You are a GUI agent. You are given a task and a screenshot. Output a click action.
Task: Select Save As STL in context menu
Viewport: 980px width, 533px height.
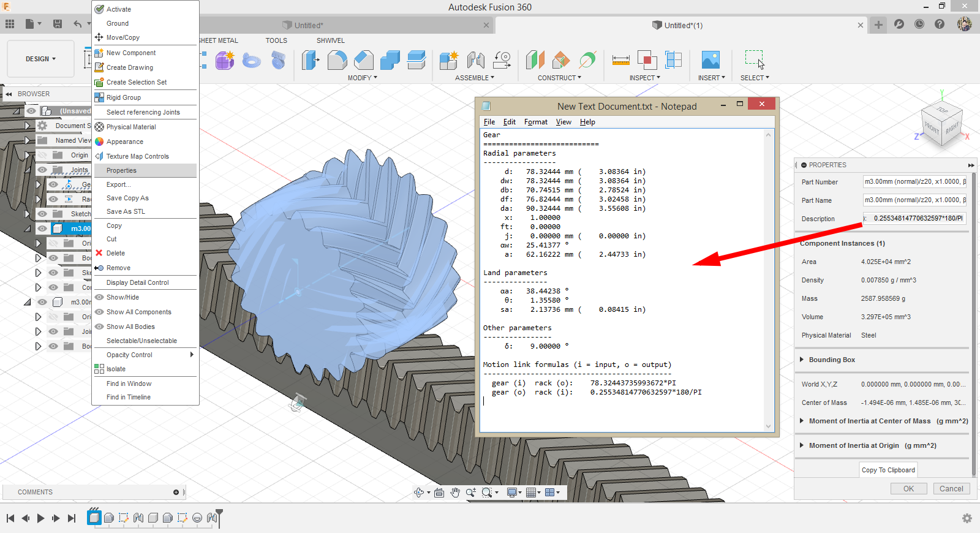145,211
